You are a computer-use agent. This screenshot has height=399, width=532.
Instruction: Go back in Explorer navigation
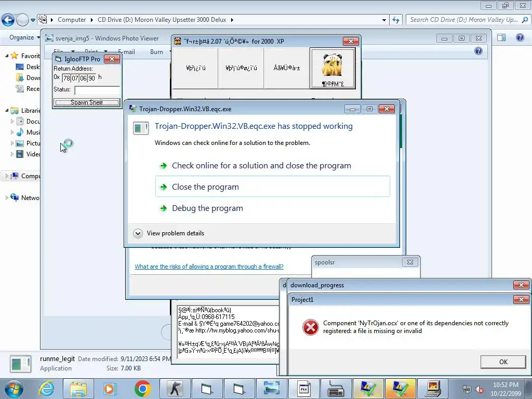[8, 20]
